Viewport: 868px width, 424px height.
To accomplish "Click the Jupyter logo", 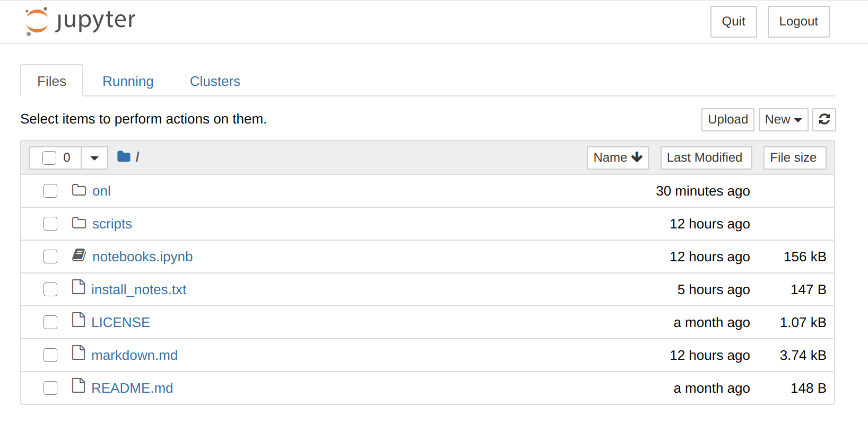I will tap(81, 21).
